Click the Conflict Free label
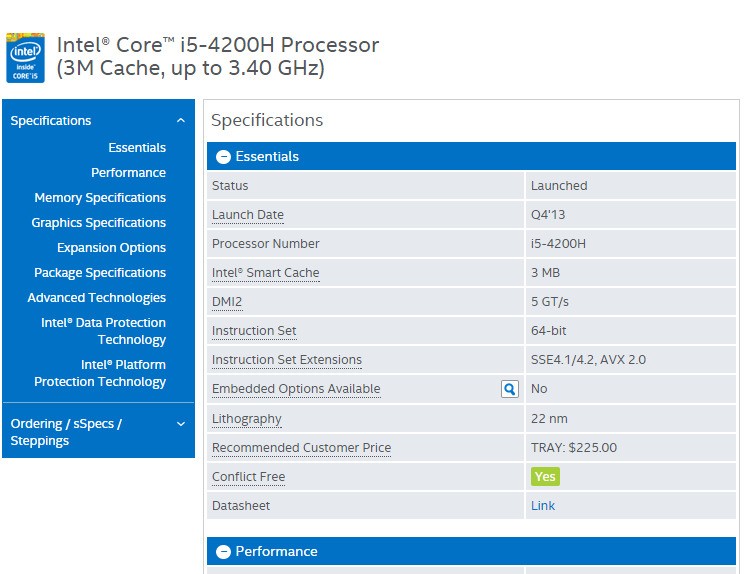This screenshot has height=574, width=747. click(x=248, y=477)
